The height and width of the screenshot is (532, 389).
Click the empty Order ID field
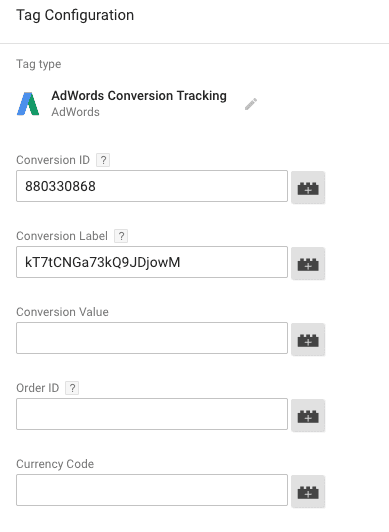tap(152, 414)
